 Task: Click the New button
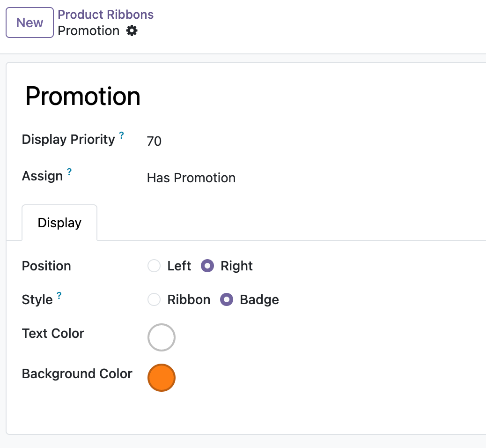30,22
